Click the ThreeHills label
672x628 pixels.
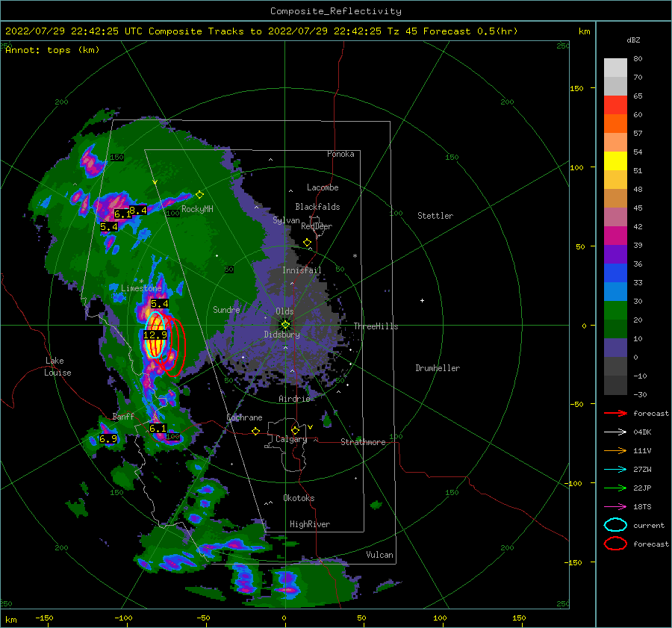[x=376, y=326]
